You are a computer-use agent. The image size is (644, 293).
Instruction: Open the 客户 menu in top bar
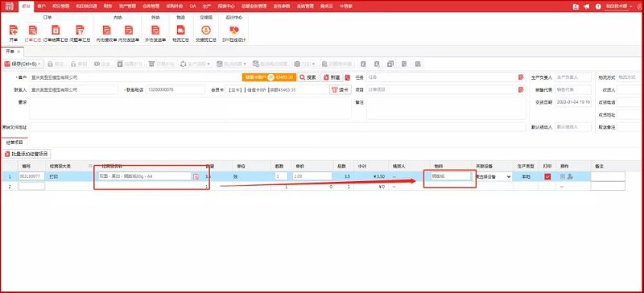(41, 6)
